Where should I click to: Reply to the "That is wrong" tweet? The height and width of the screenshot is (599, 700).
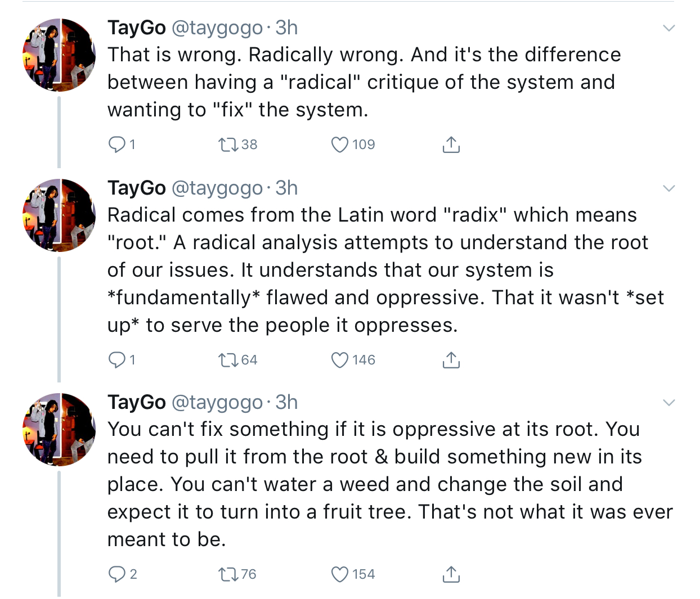coord(116,145)
